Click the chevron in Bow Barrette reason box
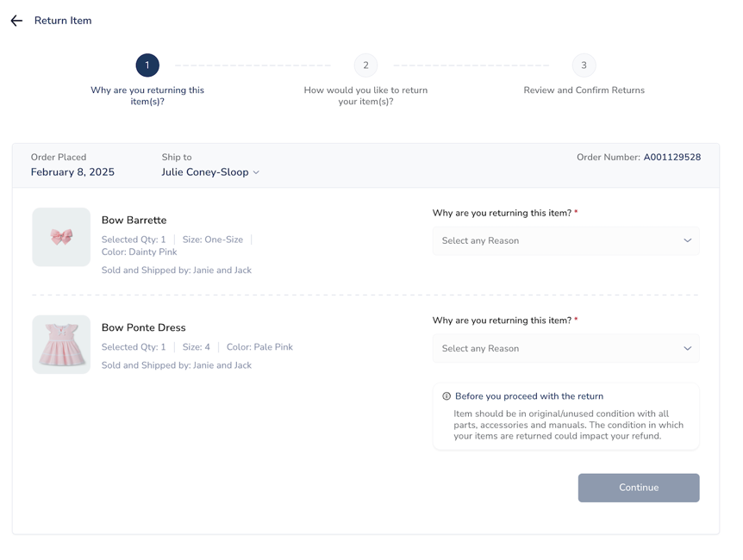743x560 pixels. click(688, 240)
